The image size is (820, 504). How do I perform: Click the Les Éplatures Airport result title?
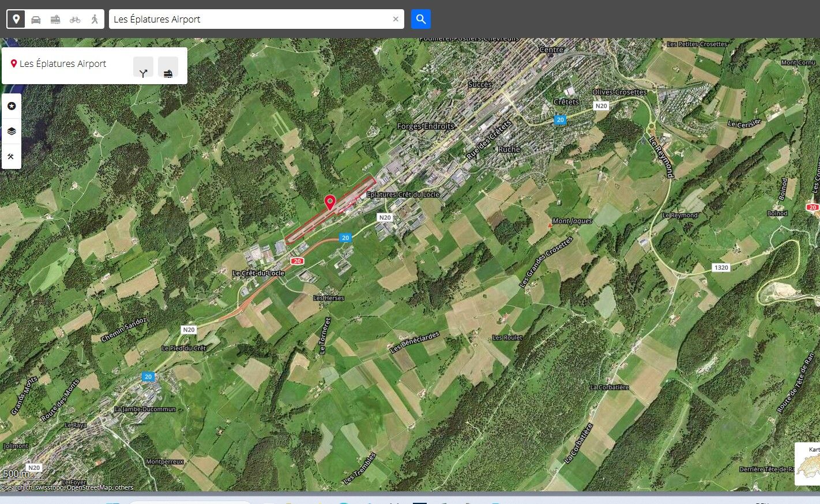click(63, 63)
